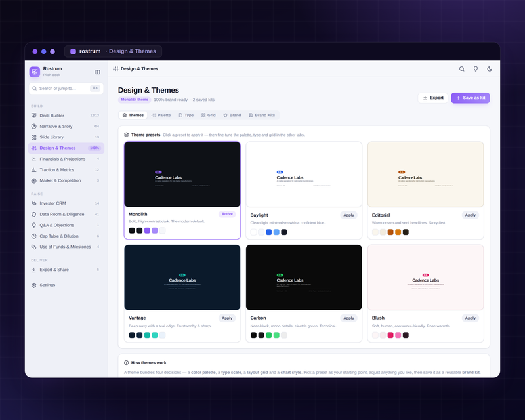
Task: Click the sliders icon in breadcrumb header
Action: tap(115, 69)
